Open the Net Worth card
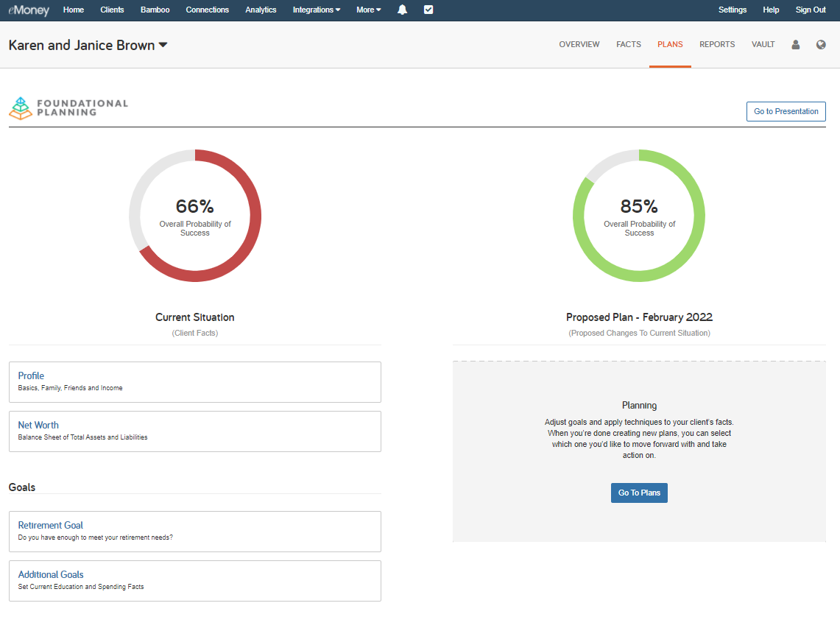 [x=195, y=431]
